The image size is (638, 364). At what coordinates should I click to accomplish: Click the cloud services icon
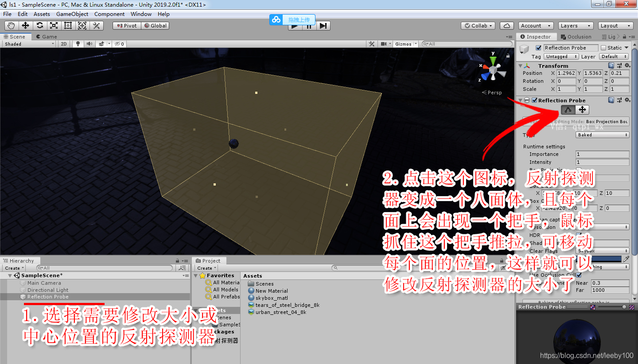507,26
